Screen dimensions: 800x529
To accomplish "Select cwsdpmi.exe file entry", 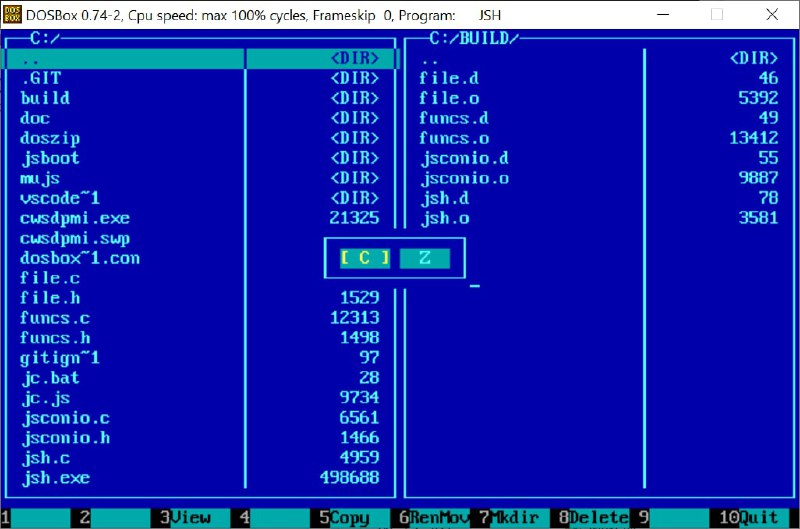I will [x=75, y=218].
